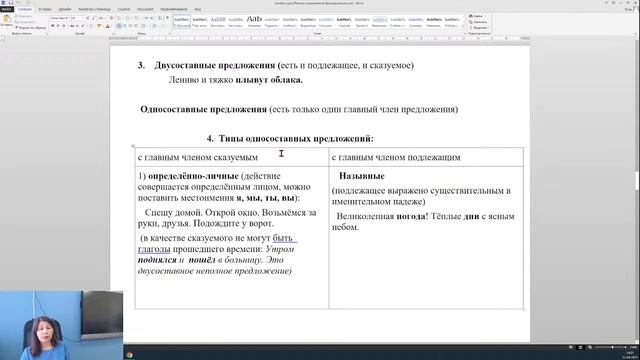The height and width of the screenshot is (360, 640).
Task: Toggle Align Left paragraph alignment
Action: pos(119,26)
